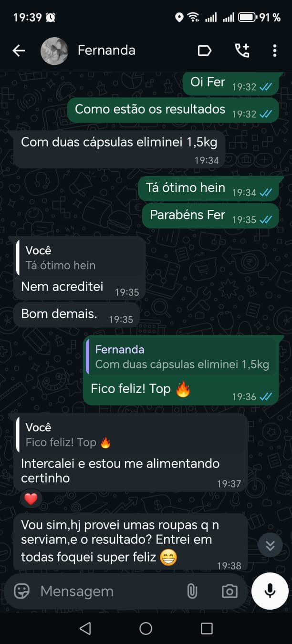Tap the heart reaction under the message
The width and height of the screenshot is (292, 644).
tap(31, 499)
